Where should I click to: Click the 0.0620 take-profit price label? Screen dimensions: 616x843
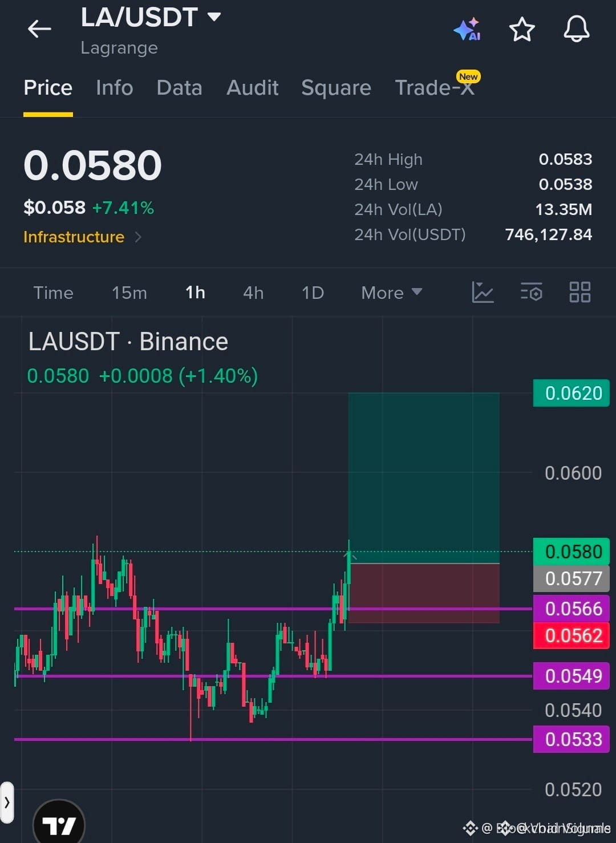(x=572, y=393)
